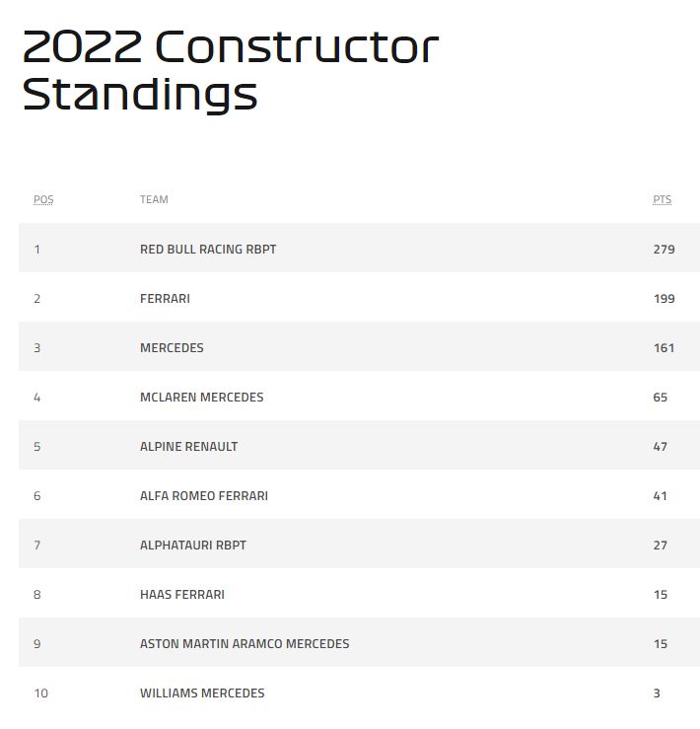This screenshot has width=700, height=729.
Task: Open the Ferrari team link
Action: coord(165,299)
